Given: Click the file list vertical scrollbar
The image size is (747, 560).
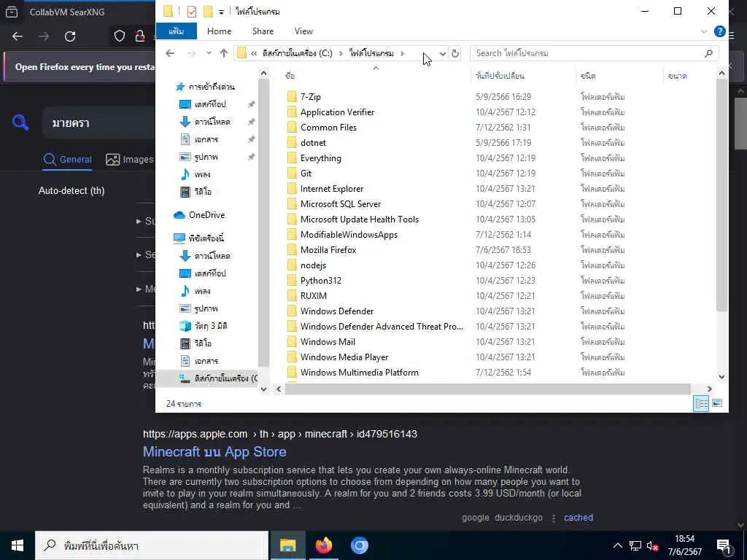Looking at the screenshot, I should tap(721, 195).
